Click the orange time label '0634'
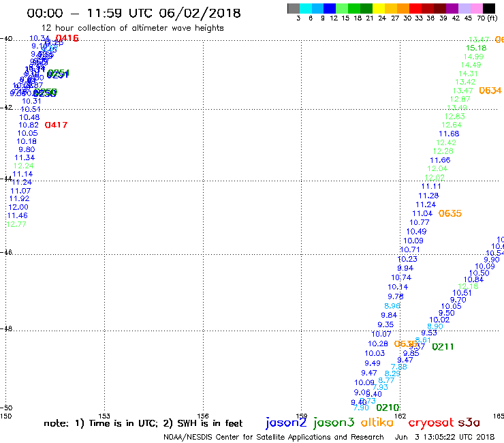Viewport: 504px width, 443px height. point(490,91)
